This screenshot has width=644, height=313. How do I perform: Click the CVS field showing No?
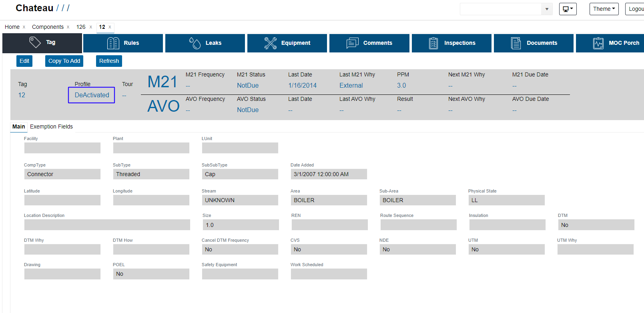tap(329, 249)
